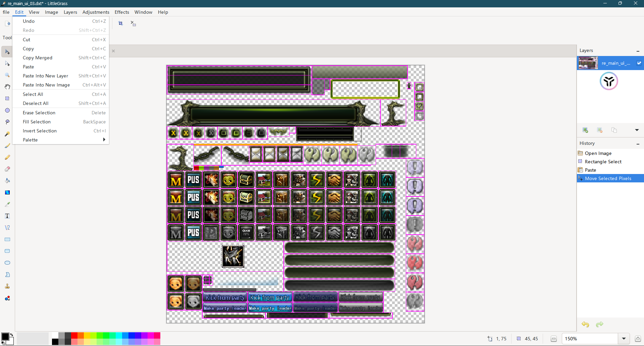Toggle visibility of re_main_ui layer
The height and width of the screenshot is (346, 644).
coord(639,63)
